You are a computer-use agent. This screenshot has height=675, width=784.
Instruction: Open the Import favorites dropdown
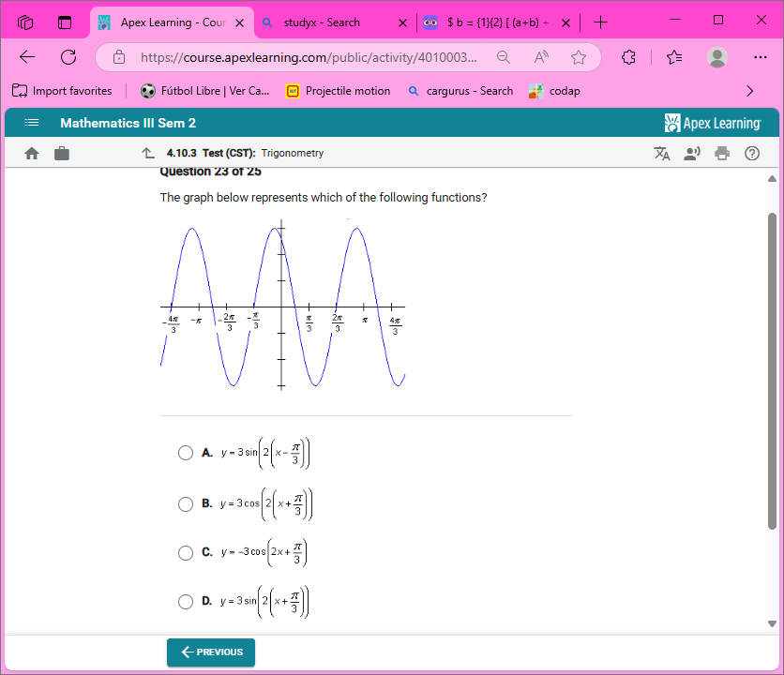(x=61, y=91)
